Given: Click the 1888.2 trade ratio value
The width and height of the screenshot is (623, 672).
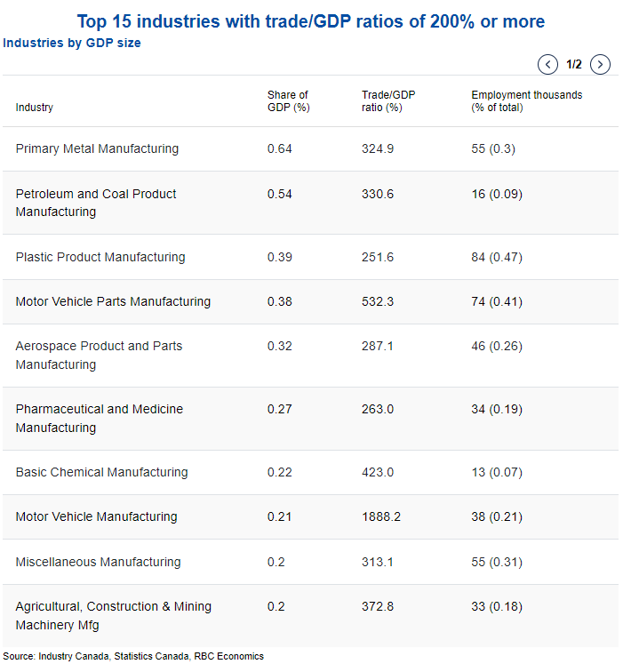Looking at the screenshot, I should 381,516.
